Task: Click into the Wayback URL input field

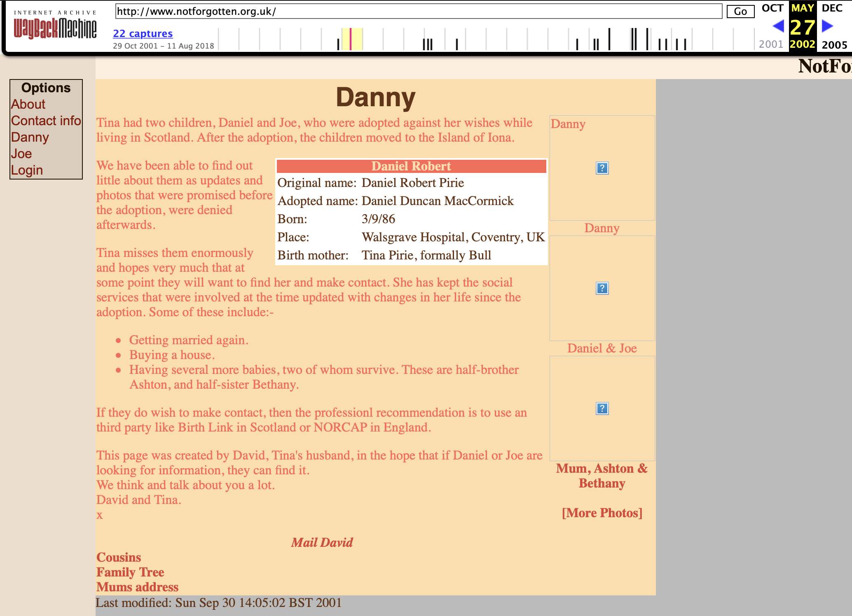Action: pos(419,11)
